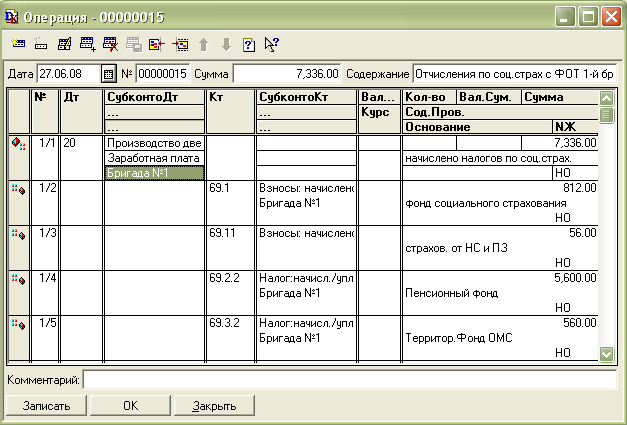Viewport: 627px width, 425px height.
Task: Open help with the question mark icon
Action: [249, 44]
